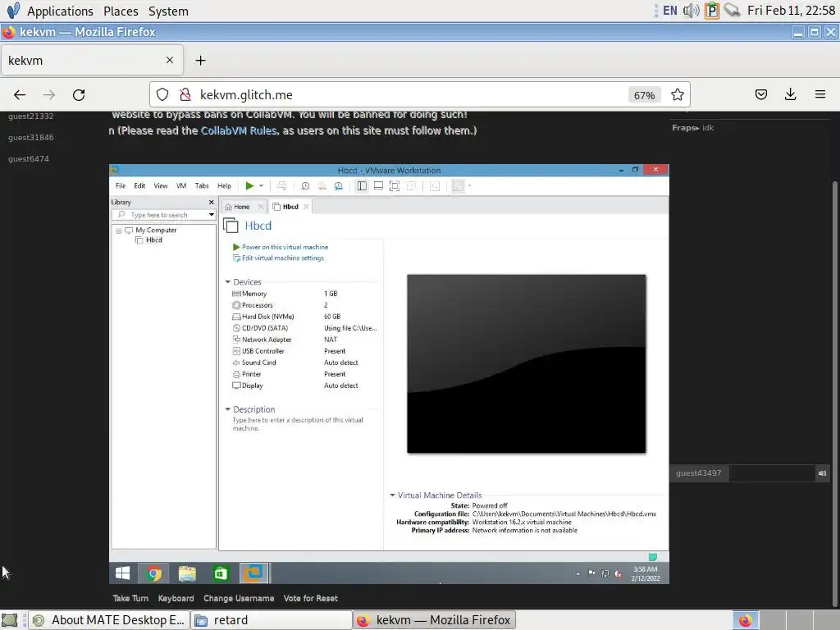Viewport: 840px width, 630px height.
Task: Select the Hard Disk (NVMe) device row
Action: coord(304,317)
